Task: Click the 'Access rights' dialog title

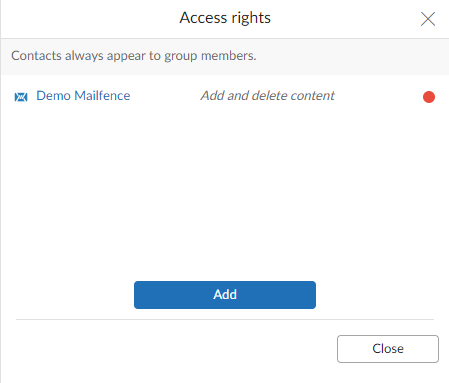Action: click(225, 18)
